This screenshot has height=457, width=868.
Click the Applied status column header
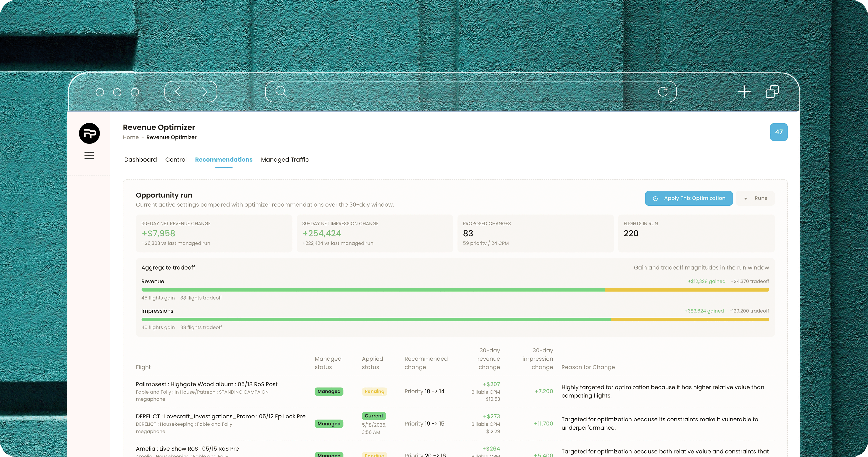click(372, 363)
